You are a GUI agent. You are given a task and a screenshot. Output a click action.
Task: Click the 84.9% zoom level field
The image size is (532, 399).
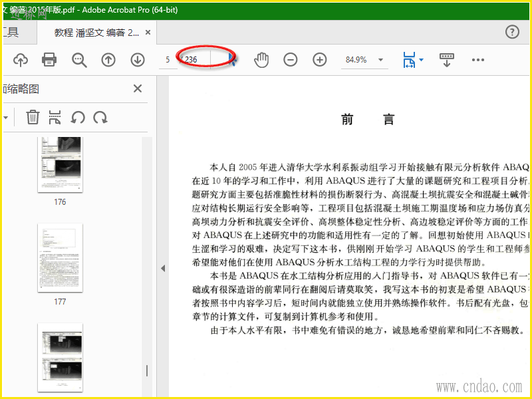356,60
